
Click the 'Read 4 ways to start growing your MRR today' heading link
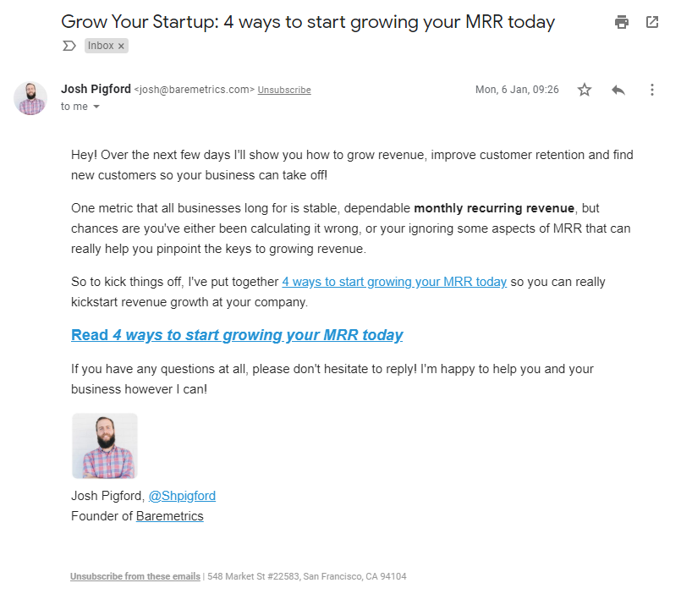pyautogui.click(x=237, y=335)
